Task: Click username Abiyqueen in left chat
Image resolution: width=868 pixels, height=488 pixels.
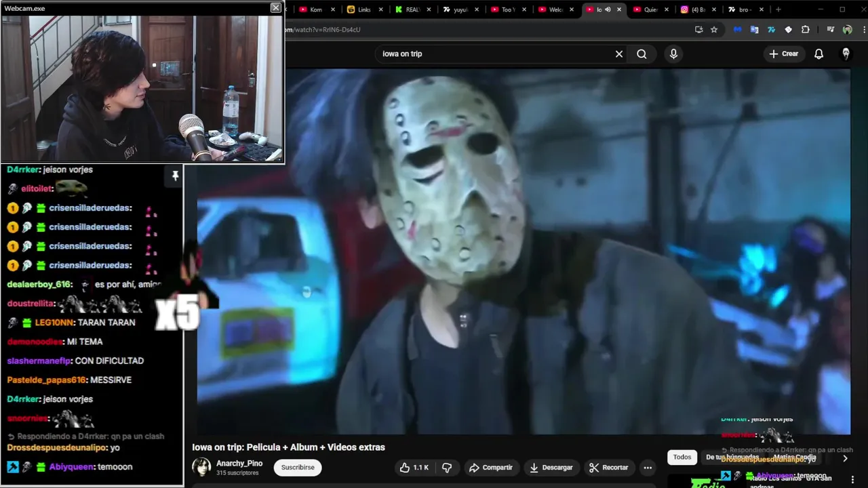Action: 71,467
